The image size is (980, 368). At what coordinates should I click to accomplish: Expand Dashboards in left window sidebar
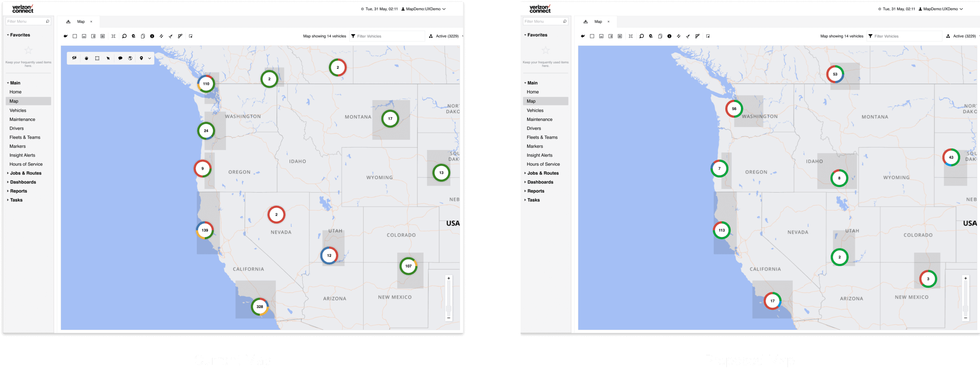point(8,182)
